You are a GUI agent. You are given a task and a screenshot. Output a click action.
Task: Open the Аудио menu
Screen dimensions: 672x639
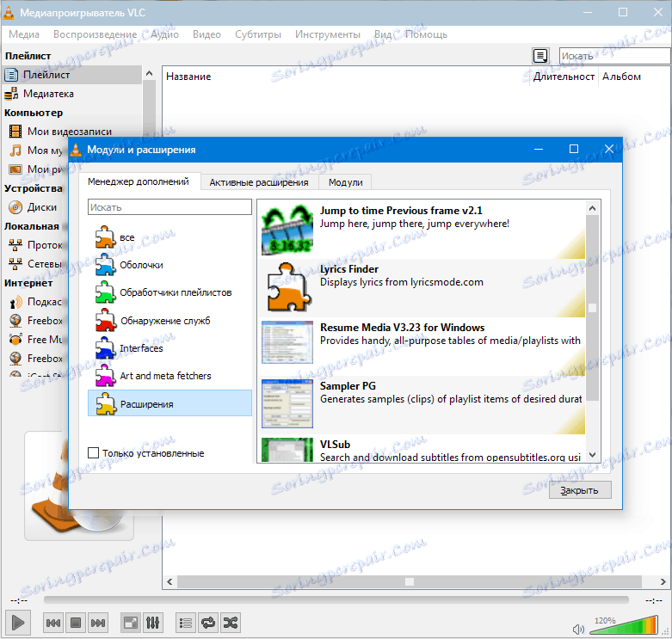pyautogui.click(x=165, y=34)
